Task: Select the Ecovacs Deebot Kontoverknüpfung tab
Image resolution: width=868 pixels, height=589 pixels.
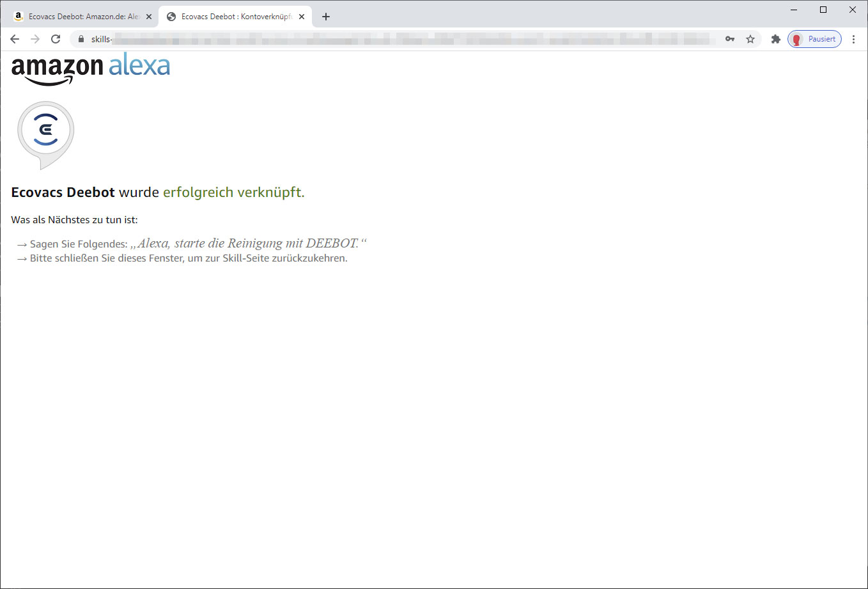Action: click(235, 17)
